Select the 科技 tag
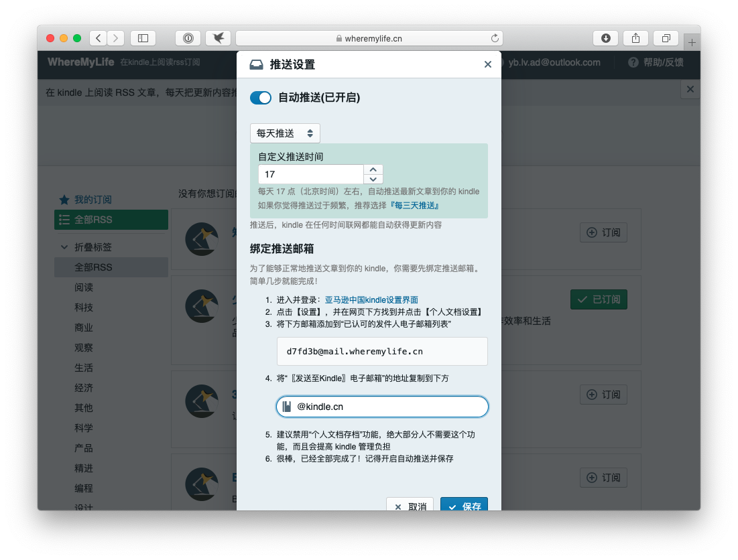 (x=84, y=307)
